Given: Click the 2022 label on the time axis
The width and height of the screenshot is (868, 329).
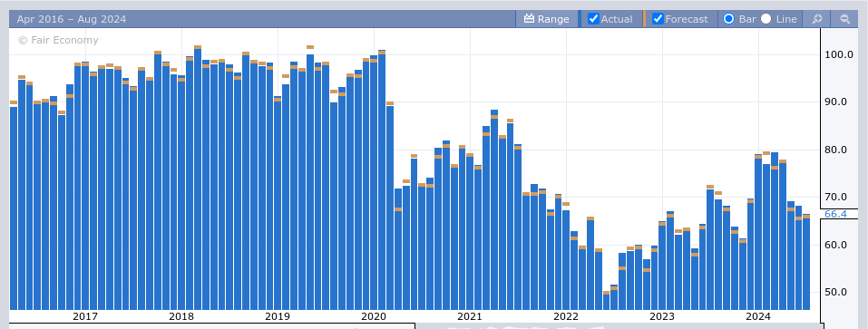Looking at the screenshot, I should click(x=566, y=316).
